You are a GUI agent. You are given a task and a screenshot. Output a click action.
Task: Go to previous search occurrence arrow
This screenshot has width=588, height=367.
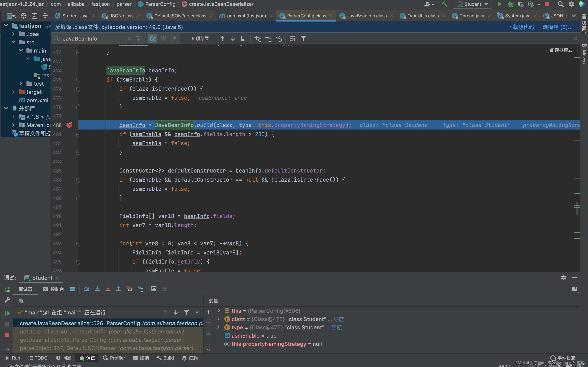(x=222, y=39)
